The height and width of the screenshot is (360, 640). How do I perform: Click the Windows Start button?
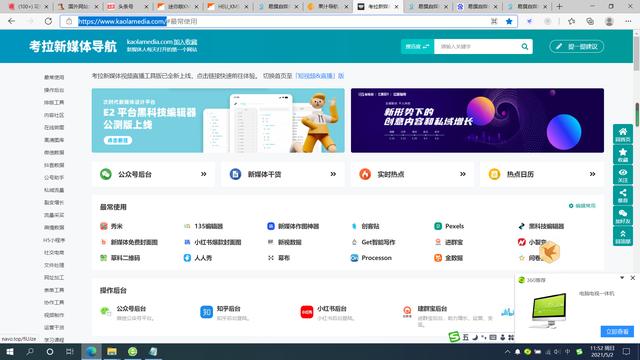(x=10, y=351)
